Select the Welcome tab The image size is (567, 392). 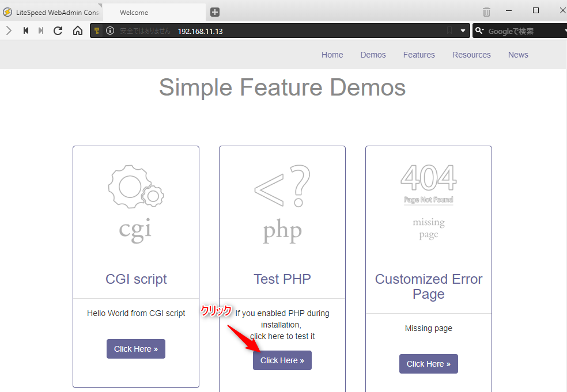click(x=154, y=12)
